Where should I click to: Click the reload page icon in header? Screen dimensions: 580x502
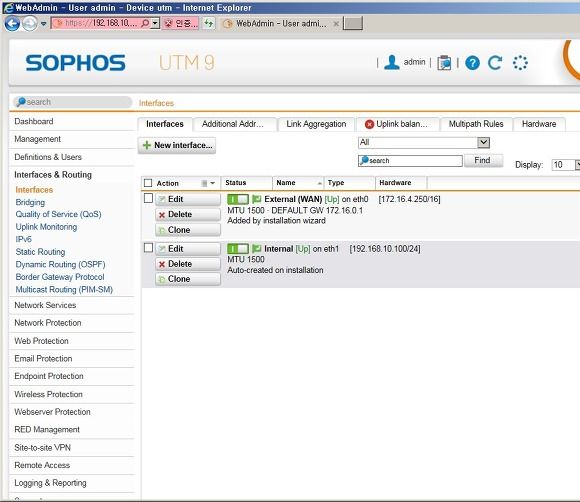495,63
